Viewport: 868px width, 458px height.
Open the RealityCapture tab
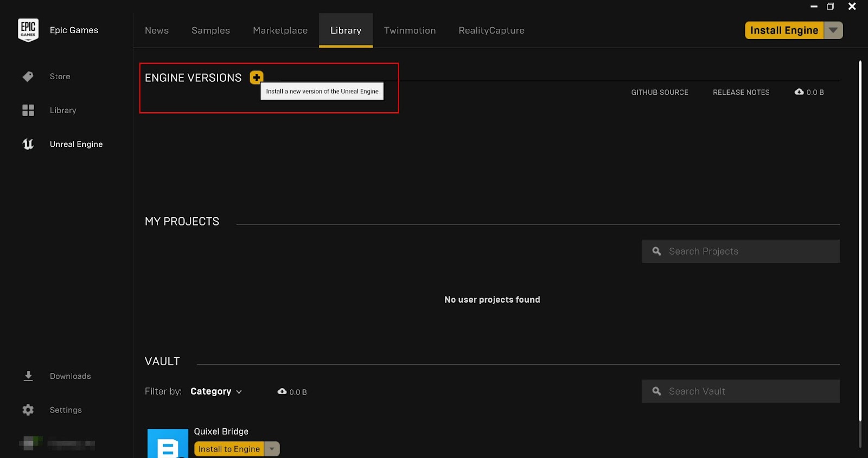click(492, 30)
